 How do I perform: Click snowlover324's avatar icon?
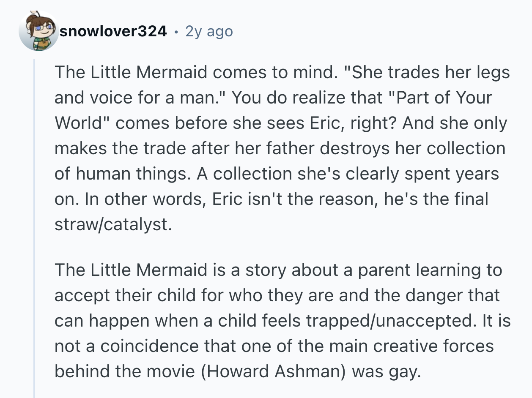38,31
